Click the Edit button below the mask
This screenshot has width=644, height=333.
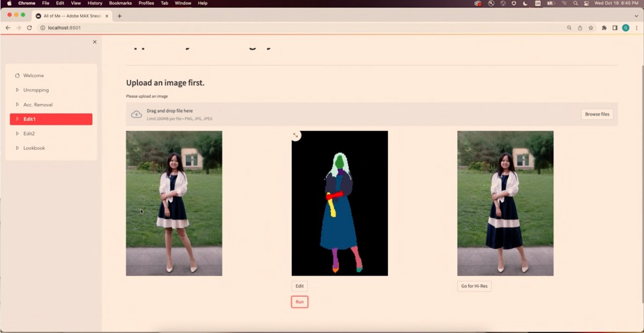pos(299,286)
